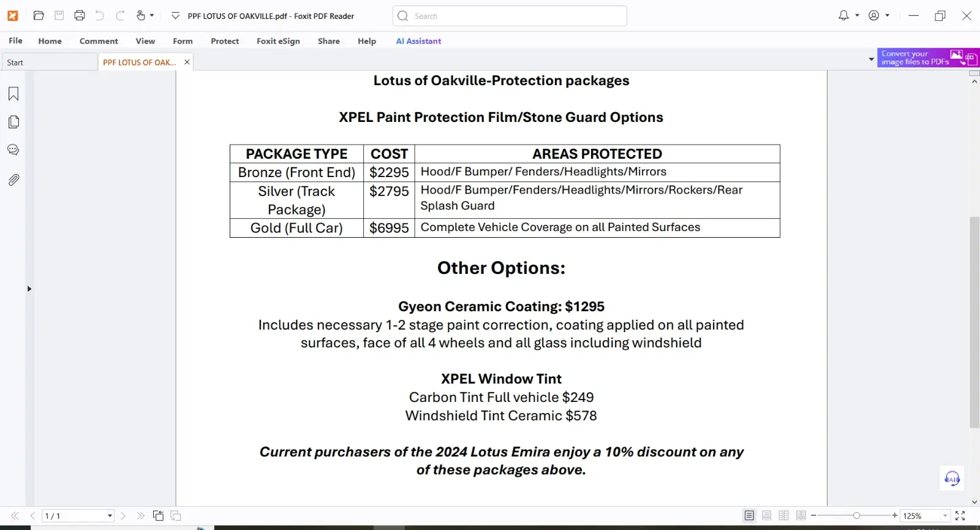Image resolution: width=980 pixels, height=530 pixels.
Task: Click in the Search input field
Action: coord(514,16)
